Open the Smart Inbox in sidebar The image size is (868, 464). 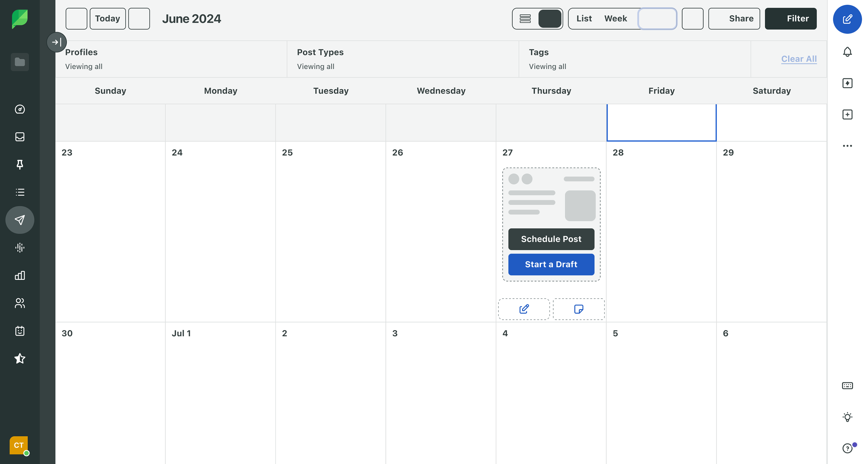20,136
